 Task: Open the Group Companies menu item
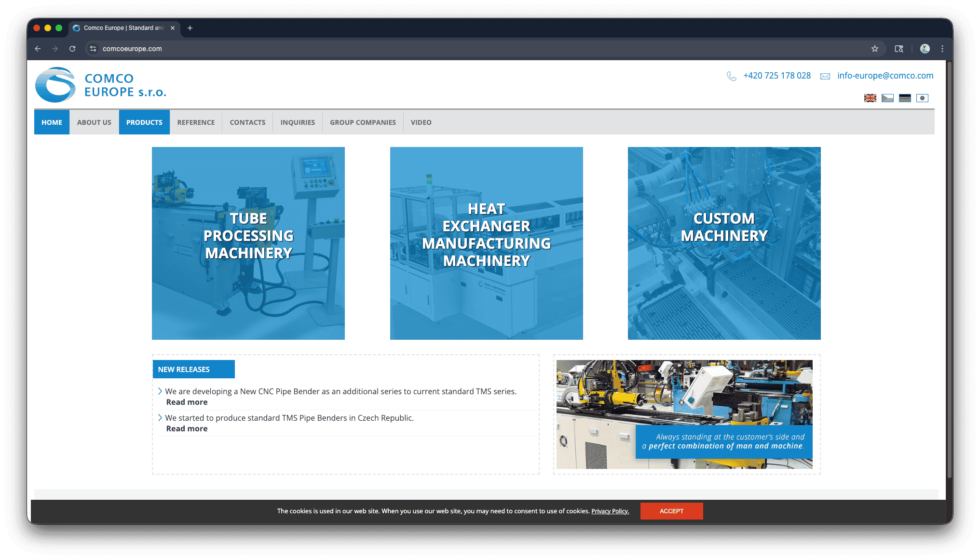pos(363,122)
